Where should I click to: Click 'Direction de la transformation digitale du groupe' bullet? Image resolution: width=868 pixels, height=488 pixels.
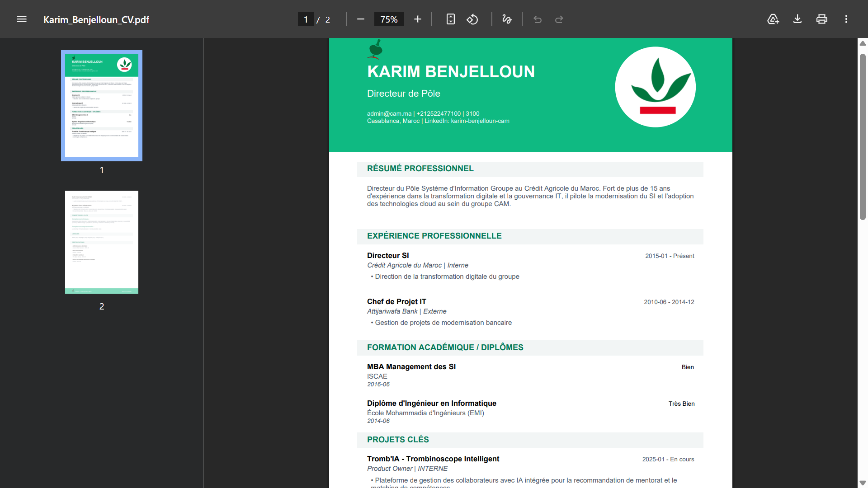445,277
